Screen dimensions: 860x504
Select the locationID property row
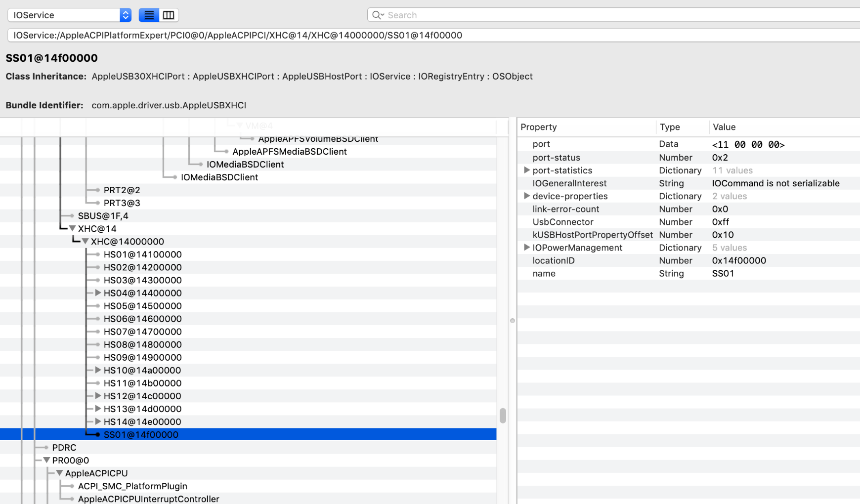[554, 260]
